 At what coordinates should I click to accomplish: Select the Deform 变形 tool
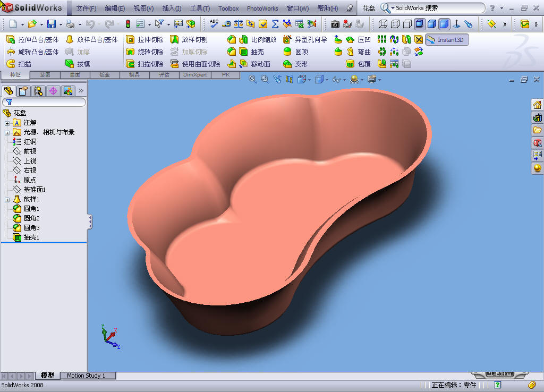pos(295,64)
